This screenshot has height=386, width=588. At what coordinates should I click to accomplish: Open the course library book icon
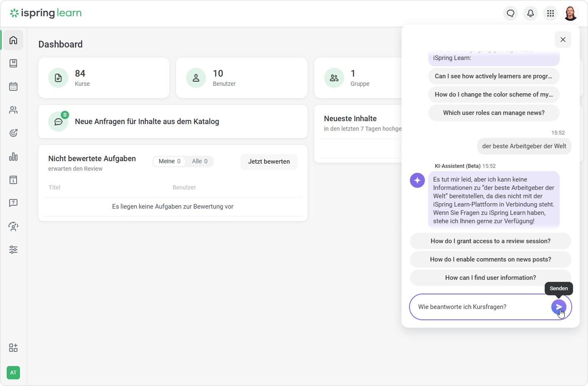[x=13, y=63]
